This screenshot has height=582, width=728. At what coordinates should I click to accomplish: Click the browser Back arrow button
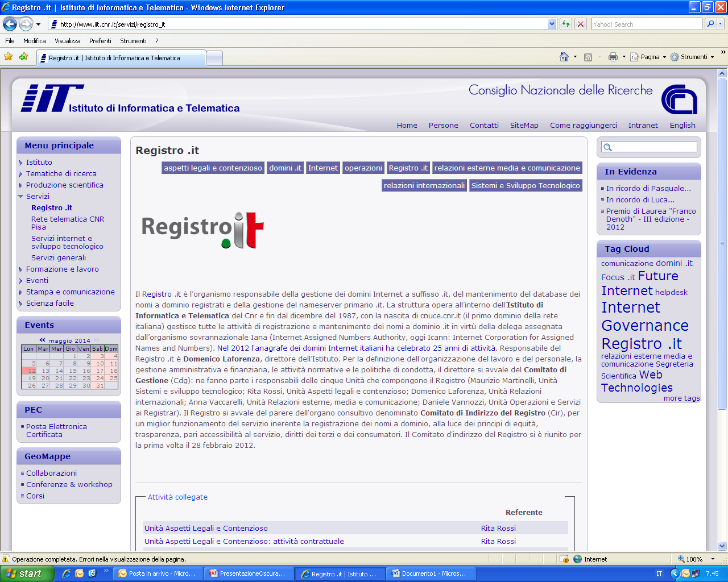10,24
